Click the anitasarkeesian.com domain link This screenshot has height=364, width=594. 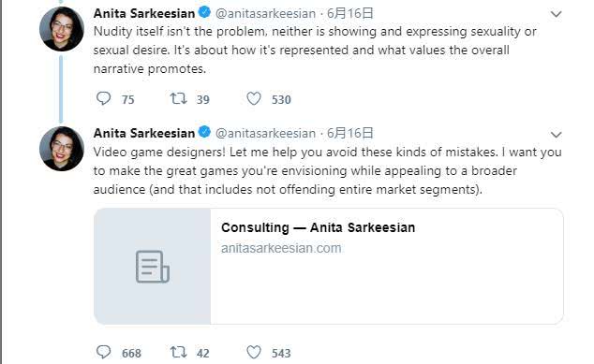pos(281,248)
